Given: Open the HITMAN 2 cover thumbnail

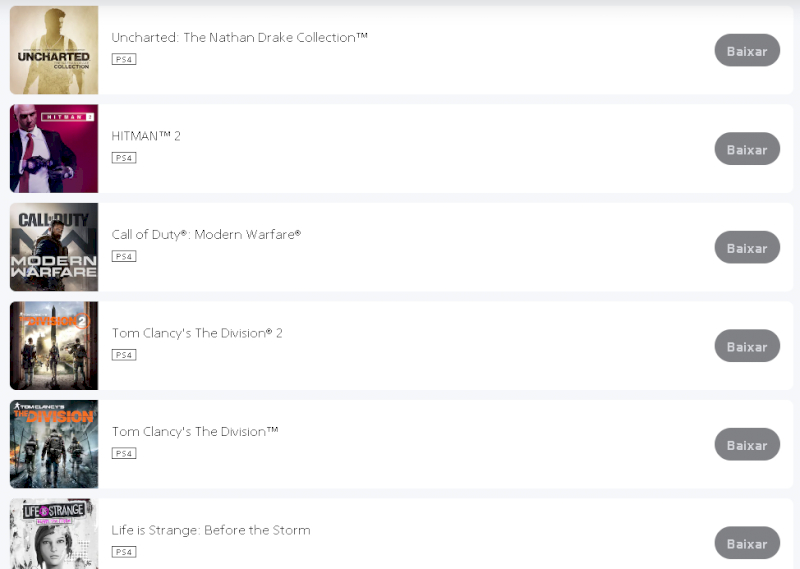Looking at the screenshot, I should [x=54, y=148].
